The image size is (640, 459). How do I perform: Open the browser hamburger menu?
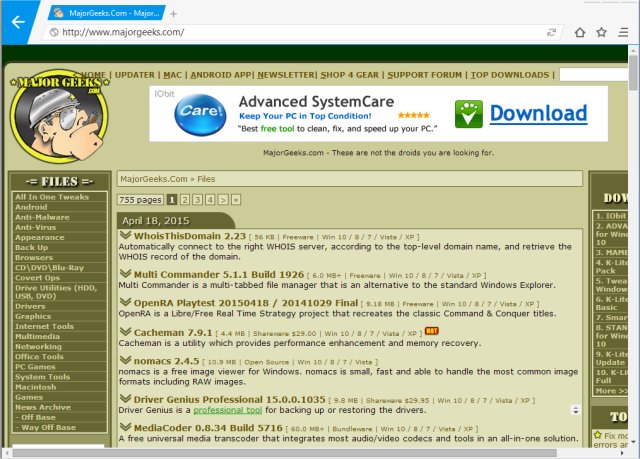[x=623, y=32]
